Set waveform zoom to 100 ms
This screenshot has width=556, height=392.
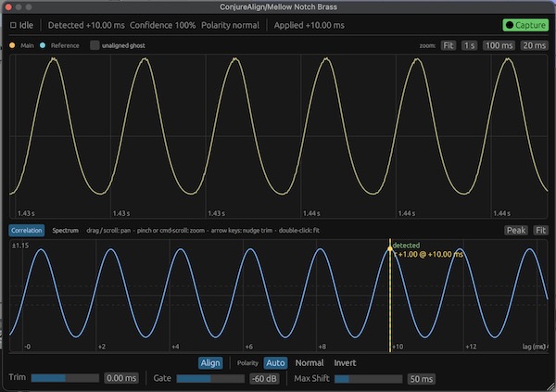499,45
